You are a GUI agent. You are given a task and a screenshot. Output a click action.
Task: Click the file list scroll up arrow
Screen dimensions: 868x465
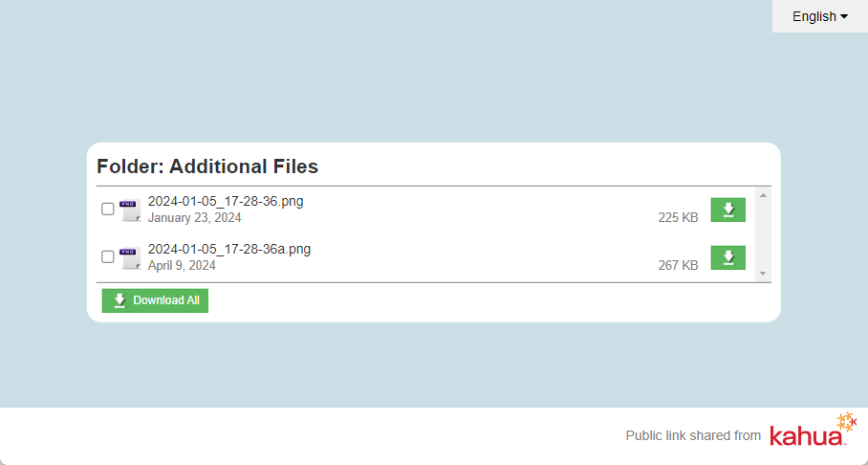click(x=763, y=195)
